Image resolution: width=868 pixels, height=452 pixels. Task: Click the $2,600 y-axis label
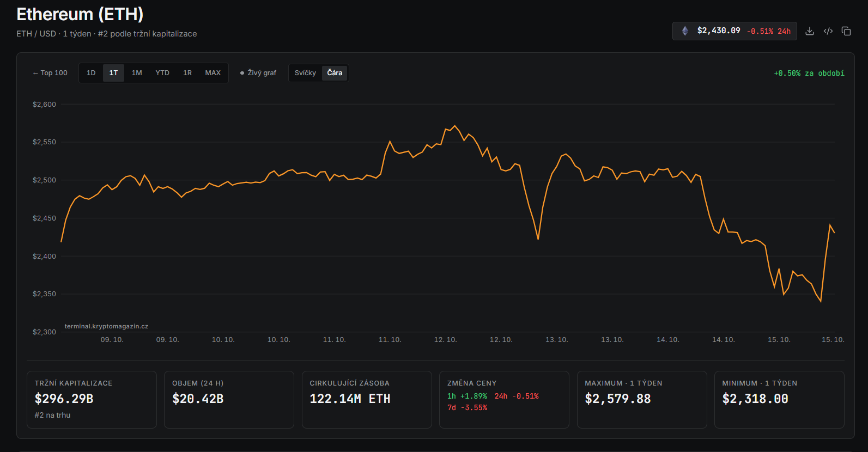44,104
